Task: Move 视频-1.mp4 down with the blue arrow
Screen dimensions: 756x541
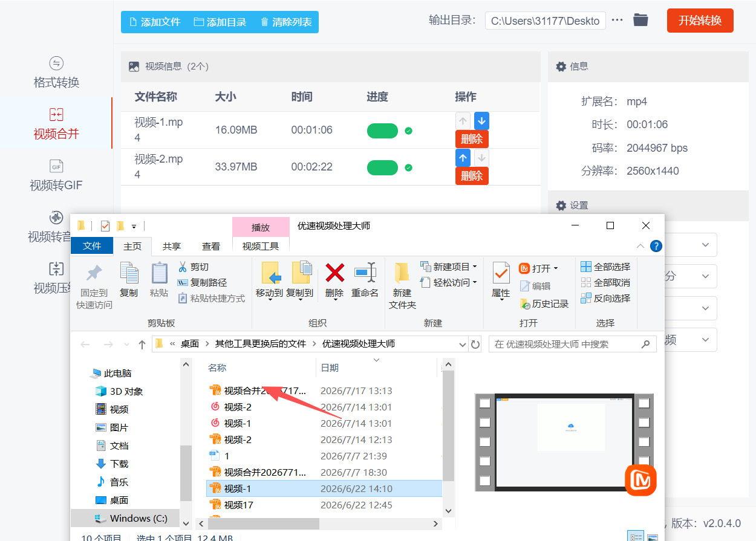Action: pos(481,120)
